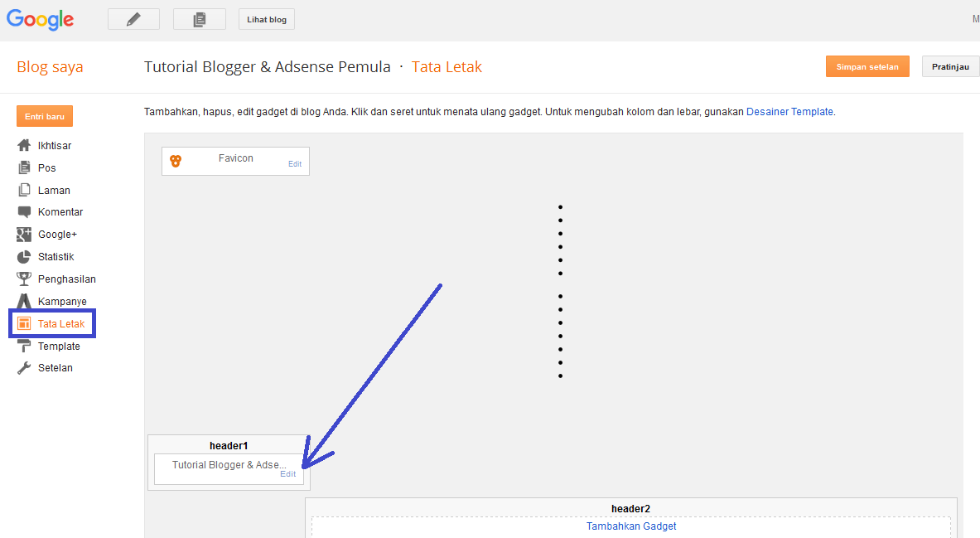980x538 pixels.
Task: Click the Lihat blog button
Action: click(267, 19)
